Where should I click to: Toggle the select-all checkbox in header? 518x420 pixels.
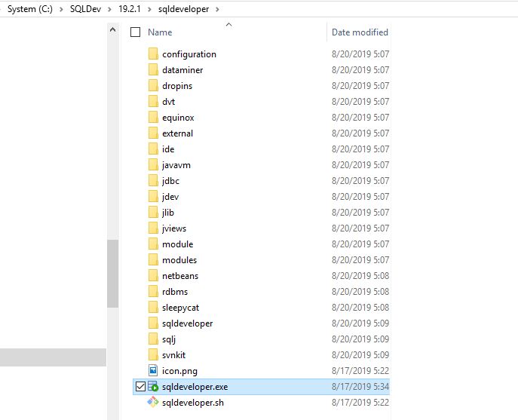click(x=135, y=32)
